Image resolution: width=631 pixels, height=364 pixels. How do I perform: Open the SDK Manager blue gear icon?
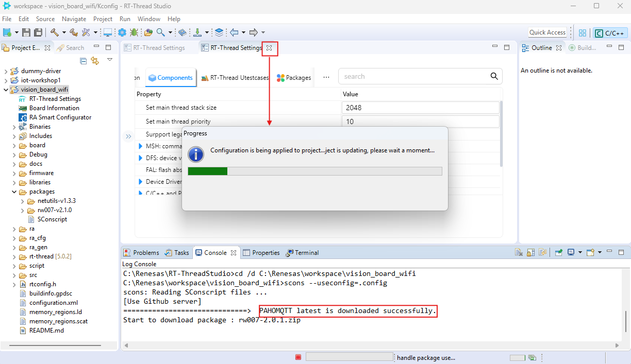(x=122, y=32)
